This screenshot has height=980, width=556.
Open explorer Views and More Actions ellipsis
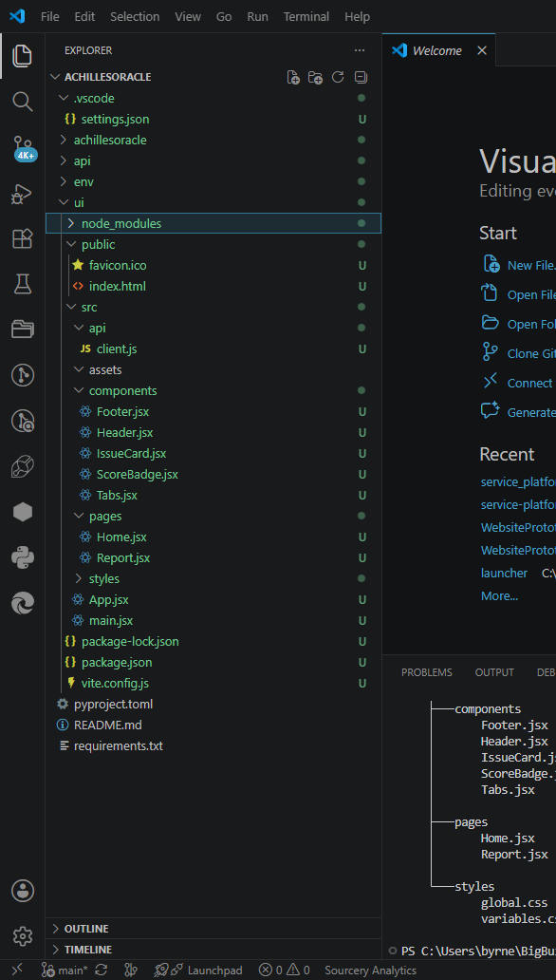point(360,50)
